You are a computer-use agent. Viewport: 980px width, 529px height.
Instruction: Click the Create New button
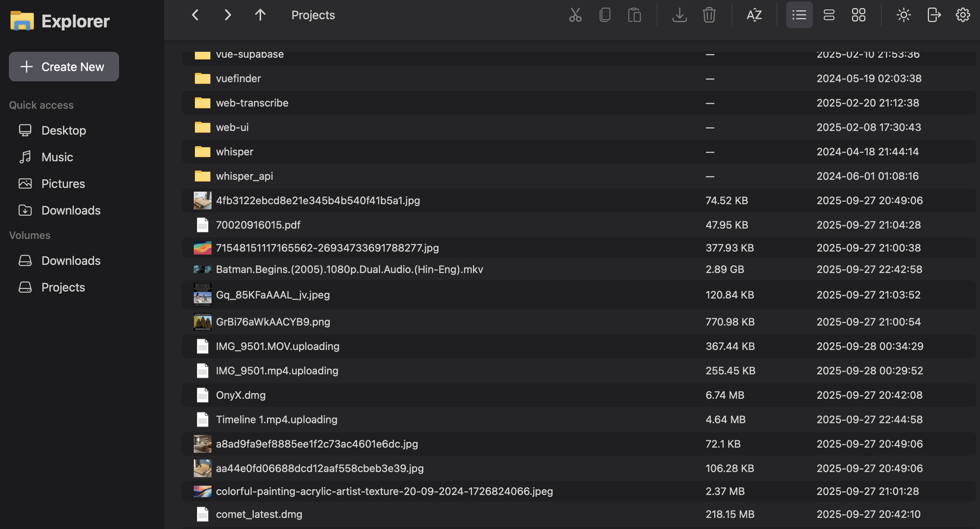[64, 67]
